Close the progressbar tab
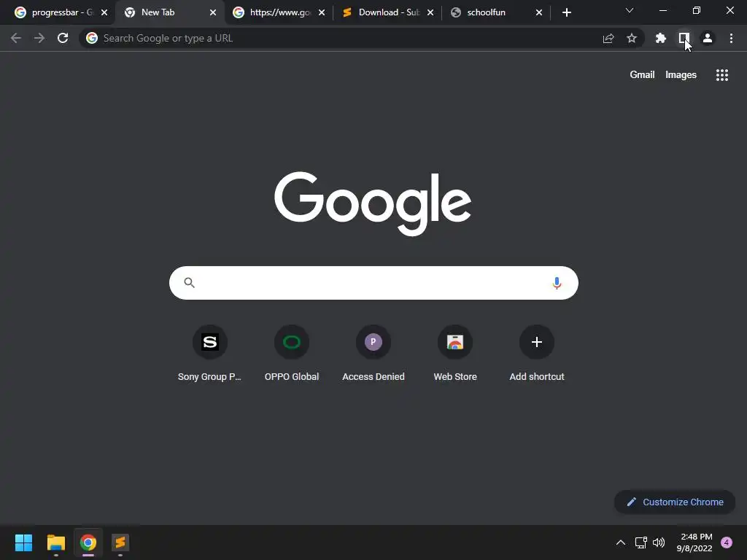The image size is (747, 560). pos(104,12)
